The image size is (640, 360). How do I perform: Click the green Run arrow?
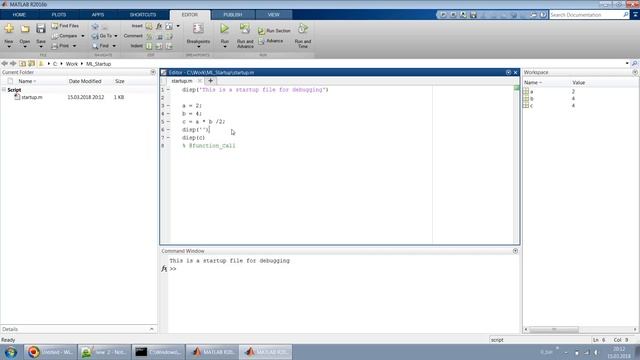224,29
